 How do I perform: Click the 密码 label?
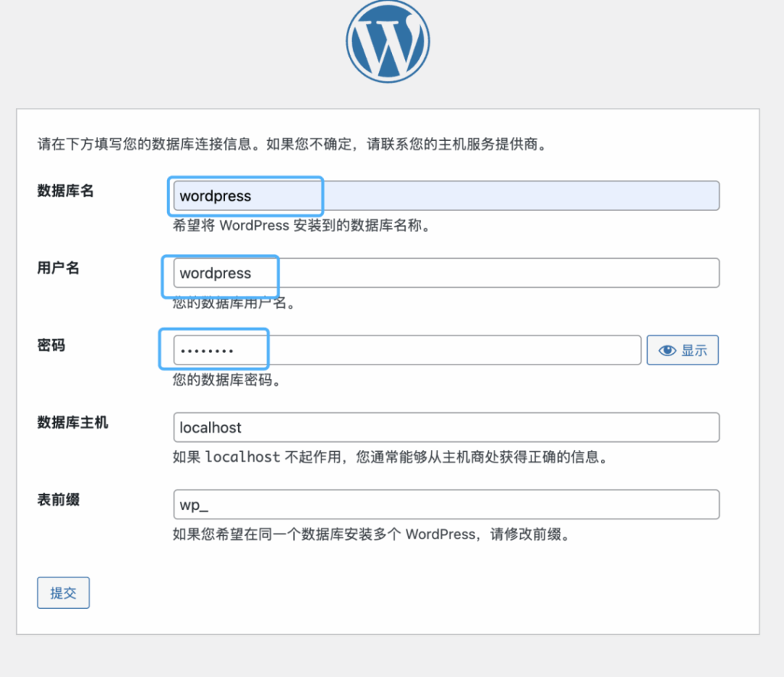(51, 345)
